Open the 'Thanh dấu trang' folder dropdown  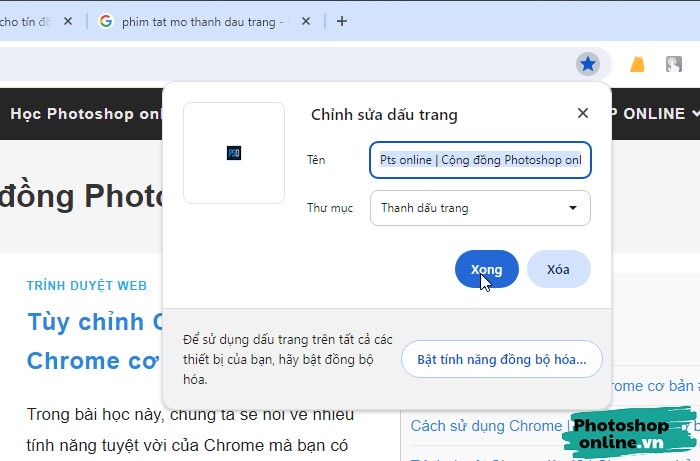[x=480, y=208]
